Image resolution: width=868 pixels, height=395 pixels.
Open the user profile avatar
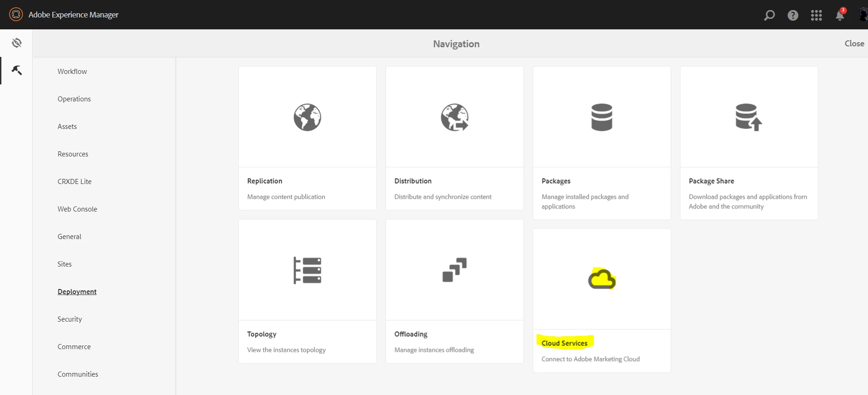pyautogui.click(x=863, y=15)
